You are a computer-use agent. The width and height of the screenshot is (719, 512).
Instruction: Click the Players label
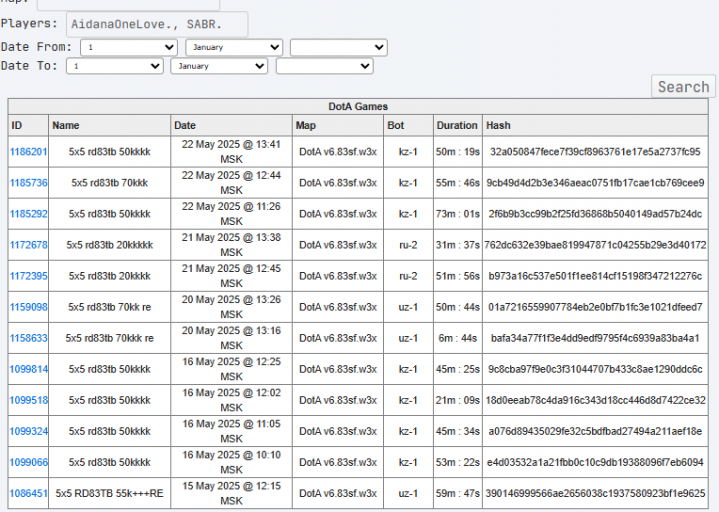pyautogui.click(x=29, y=23)
